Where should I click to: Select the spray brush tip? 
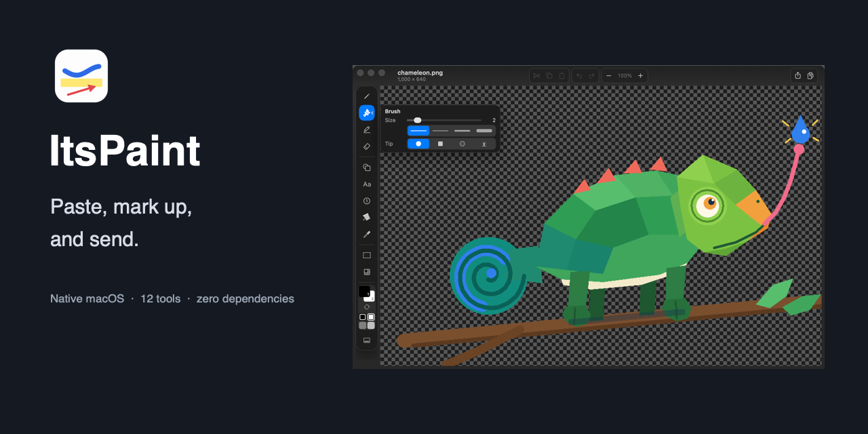[x=484, y=144]
